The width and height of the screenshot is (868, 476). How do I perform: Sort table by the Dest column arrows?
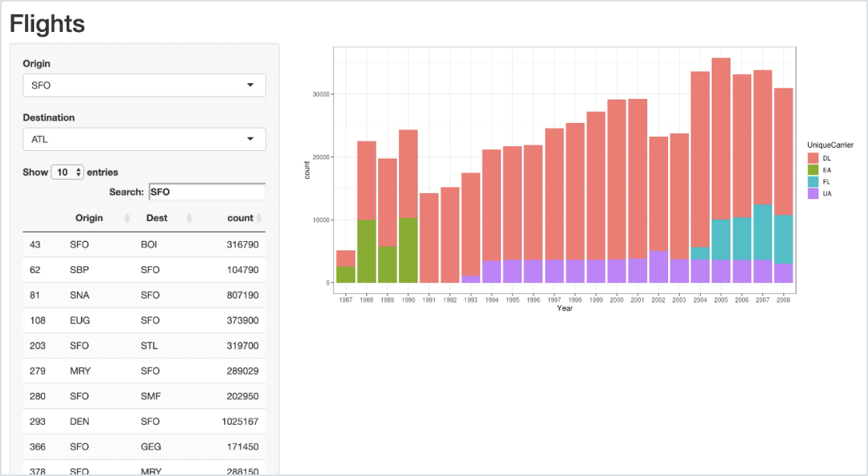coord(189,219)
